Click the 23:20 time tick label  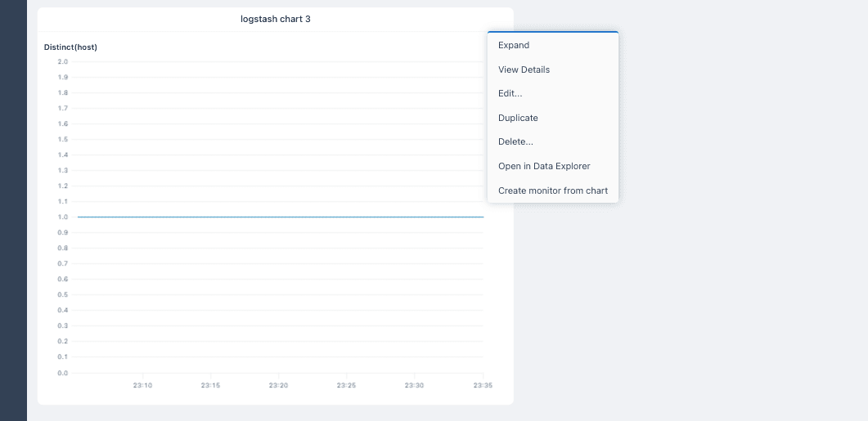pos(278,385)
